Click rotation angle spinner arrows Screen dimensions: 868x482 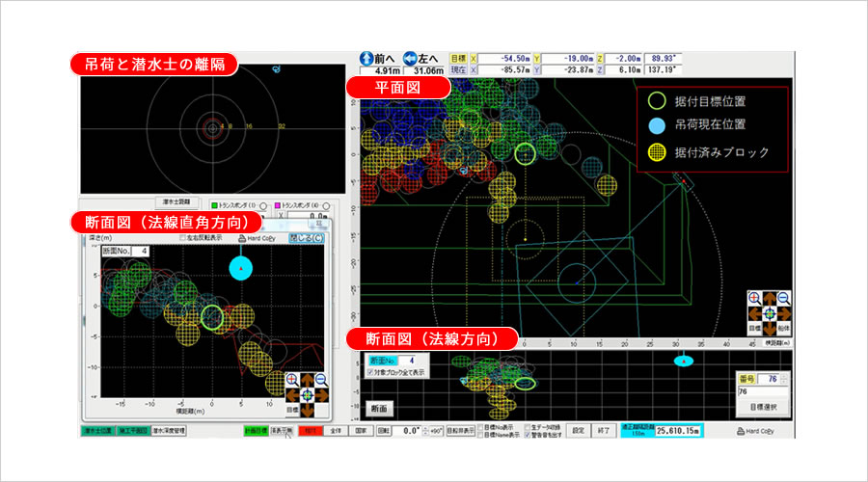tap(425, 431)
